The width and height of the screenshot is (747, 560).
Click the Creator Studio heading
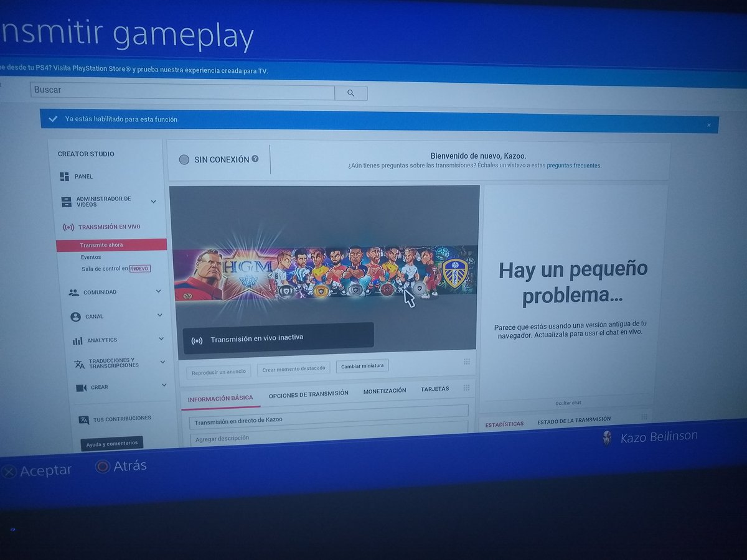click(x=86, y=154)
